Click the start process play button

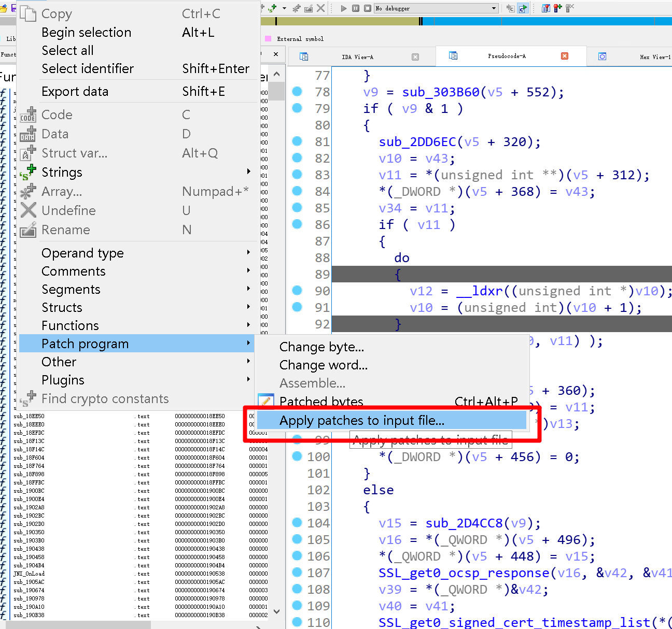coord(343,8)
